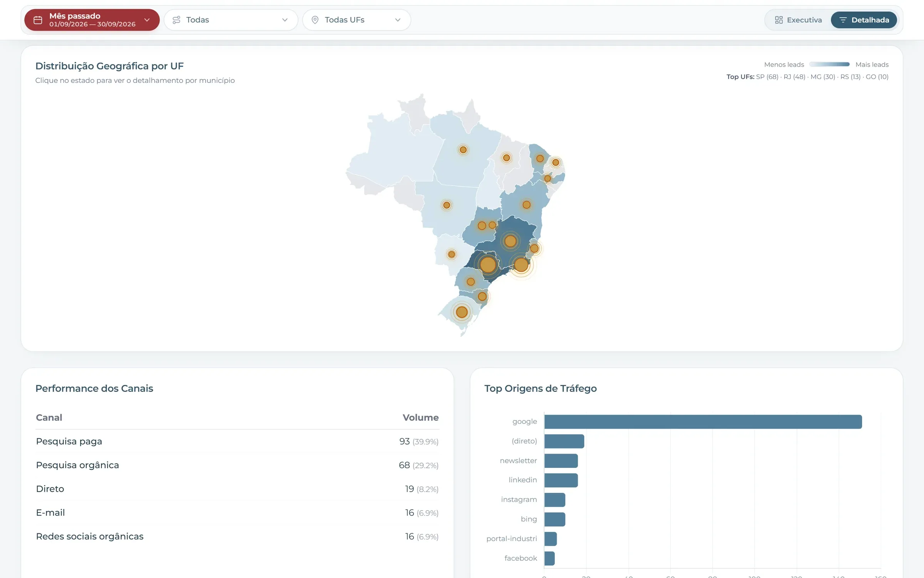Image resolution: width=924 pixels, height=578 pixels.
Task: Click the newsletter traffic bar
Action: point(561,461)
